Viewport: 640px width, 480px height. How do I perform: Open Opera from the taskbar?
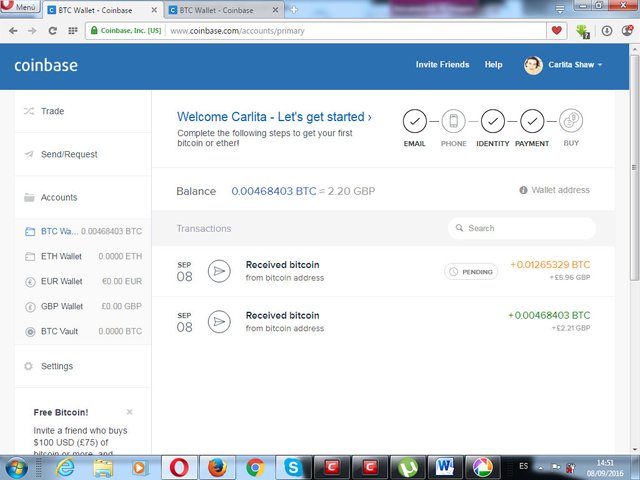point(179,468)
